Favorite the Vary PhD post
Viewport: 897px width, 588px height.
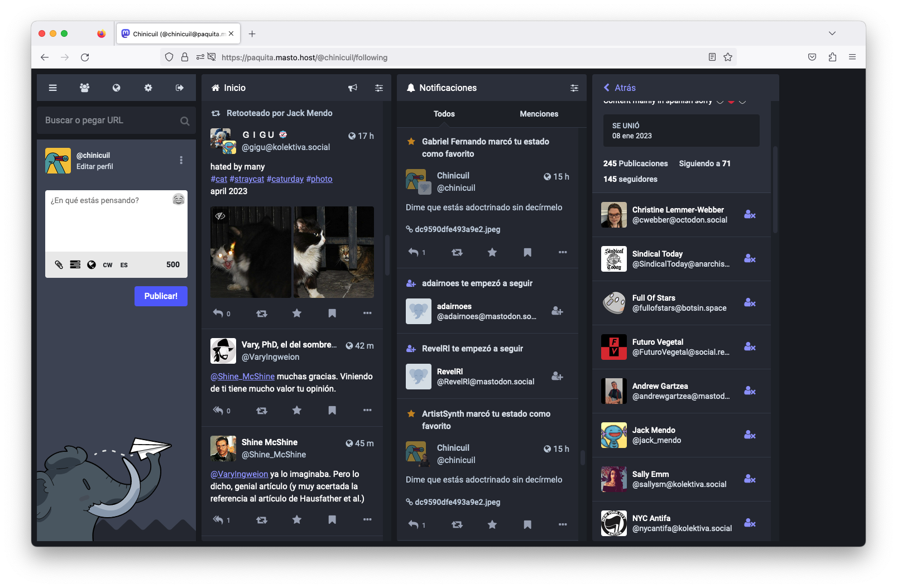tap(297, 411)
